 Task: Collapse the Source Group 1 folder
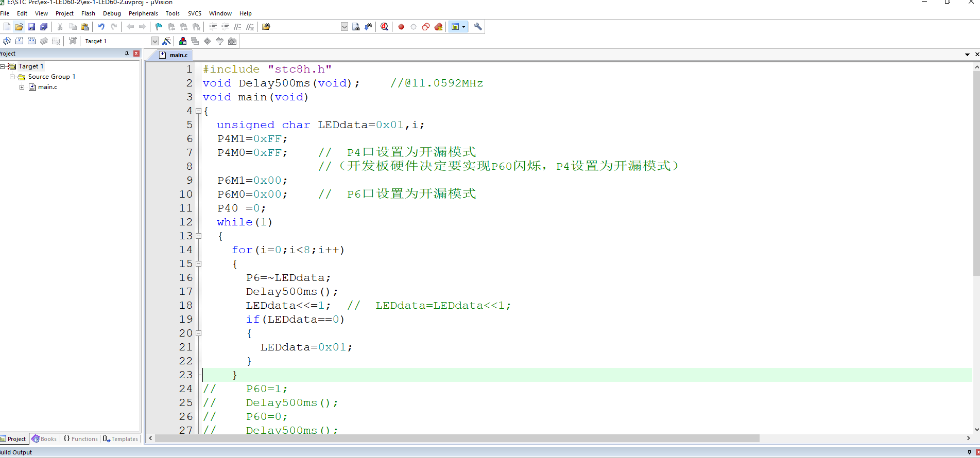pos(12,77)
